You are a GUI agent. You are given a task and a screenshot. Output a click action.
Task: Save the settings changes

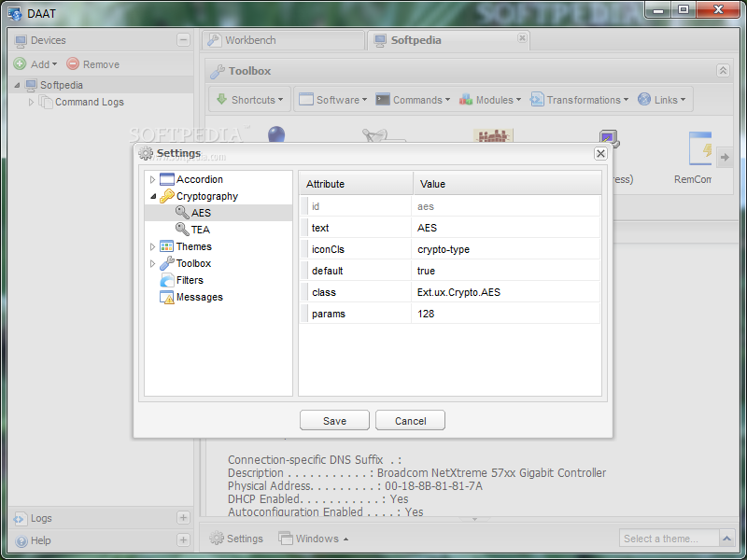334,421
